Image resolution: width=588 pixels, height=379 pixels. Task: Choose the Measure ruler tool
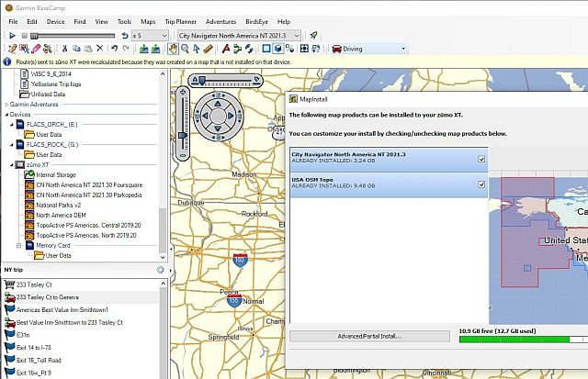[209, 49]
